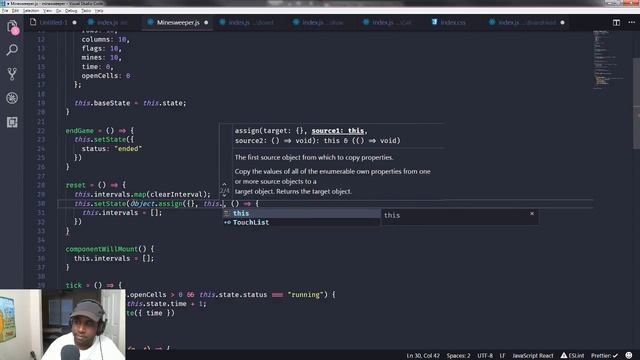Open the Edit menu

(16, 11)
